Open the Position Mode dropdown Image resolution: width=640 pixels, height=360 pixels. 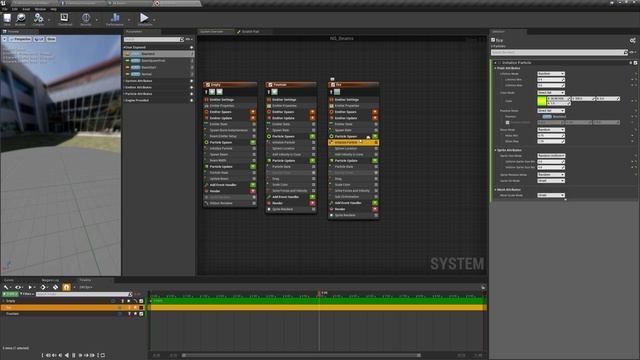coord(551,111)
